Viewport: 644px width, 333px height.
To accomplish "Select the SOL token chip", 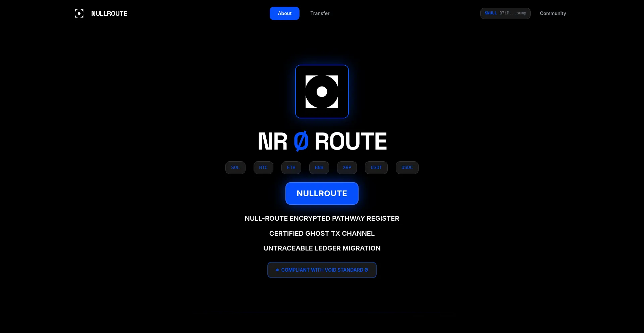I will (235, 167).
